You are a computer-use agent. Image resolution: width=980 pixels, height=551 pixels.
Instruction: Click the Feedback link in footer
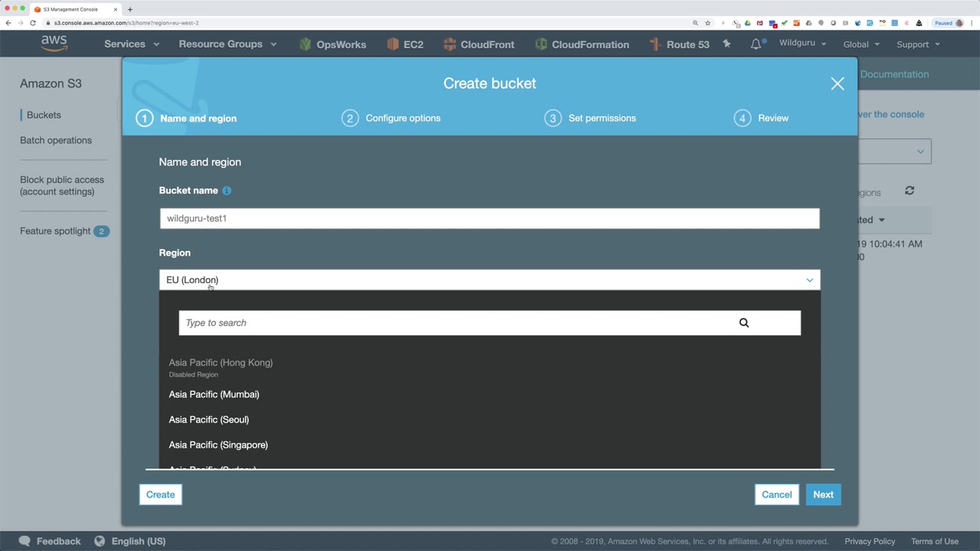pos(58,541)
